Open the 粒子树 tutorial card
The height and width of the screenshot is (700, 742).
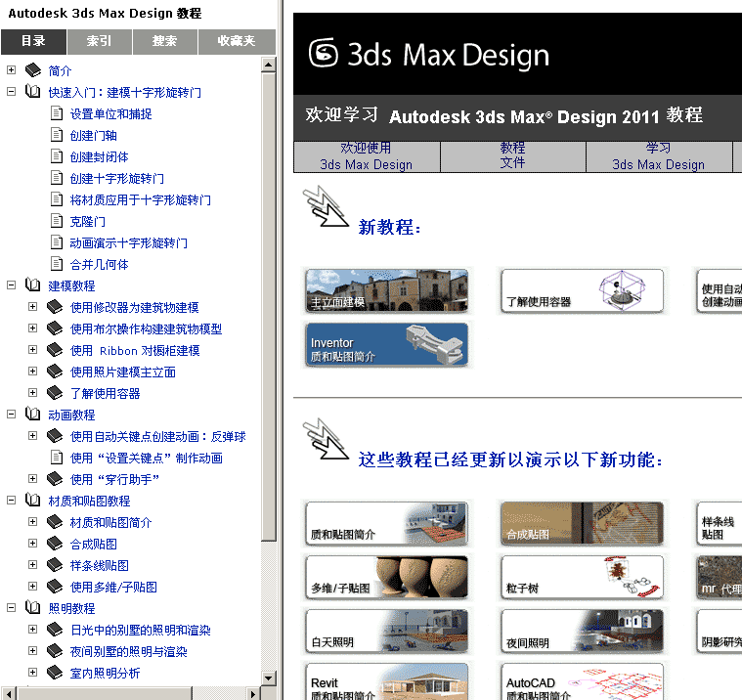[582, 578]
